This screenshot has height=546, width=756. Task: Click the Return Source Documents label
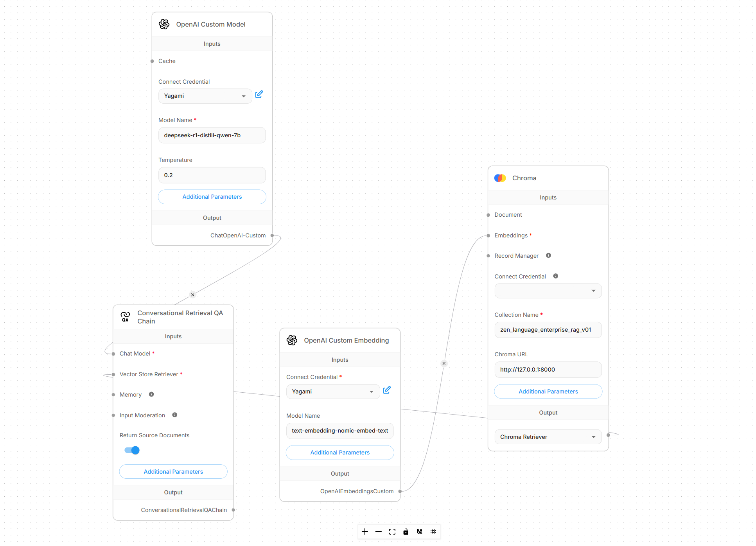coord(154,435)
